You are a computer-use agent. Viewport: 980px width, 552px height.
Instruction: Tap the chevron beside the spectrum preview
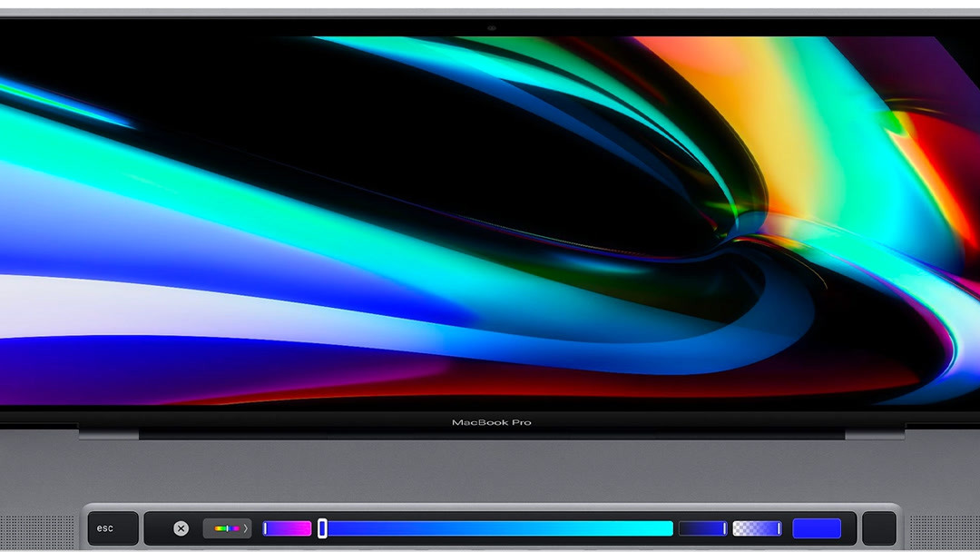click(244, 528)
